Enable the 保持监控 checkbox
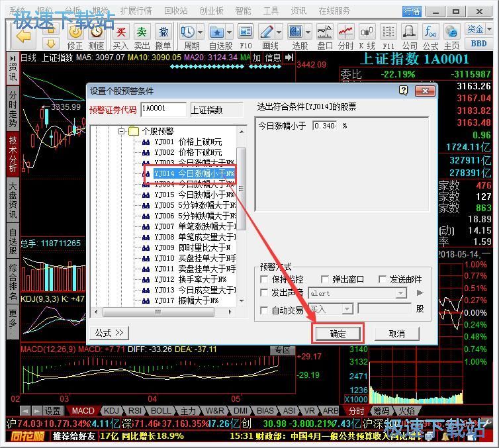The width and height of the screenshot is (499, 448). click(x=265, y=280)
